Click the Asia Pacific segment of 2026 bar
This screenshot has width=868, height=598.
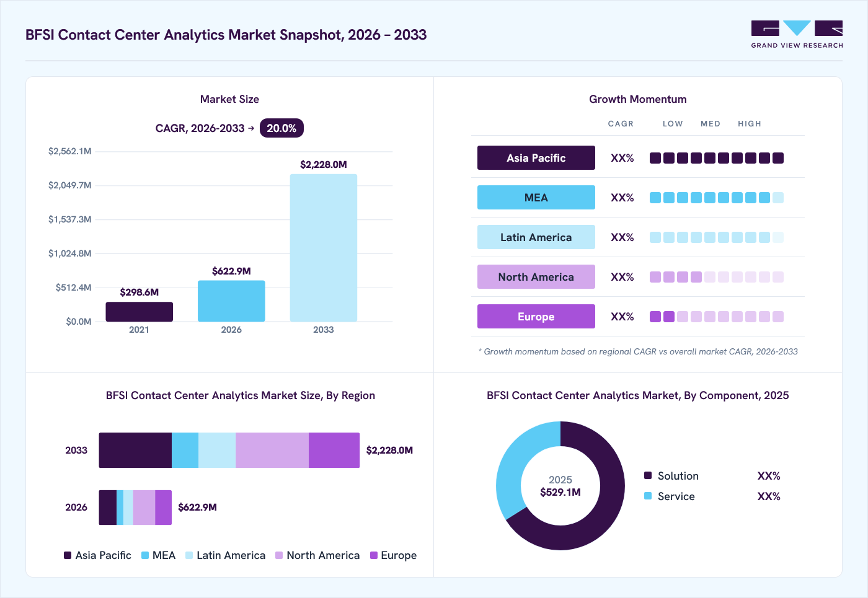pos(108,508)
